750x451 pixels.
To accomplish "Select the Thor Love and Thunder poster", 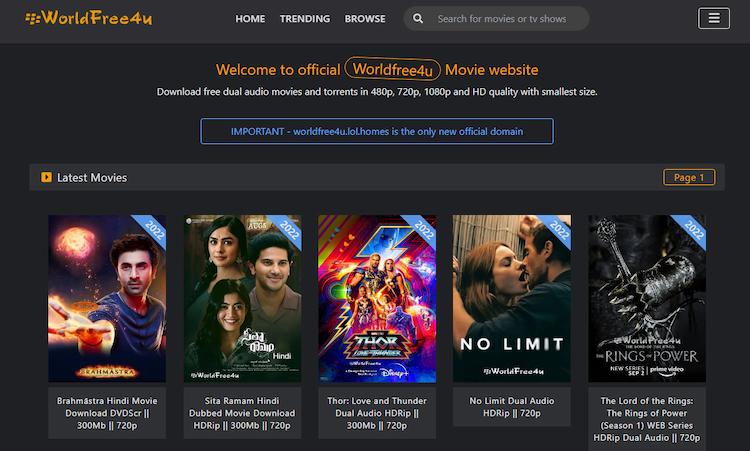I will [377, 298].
